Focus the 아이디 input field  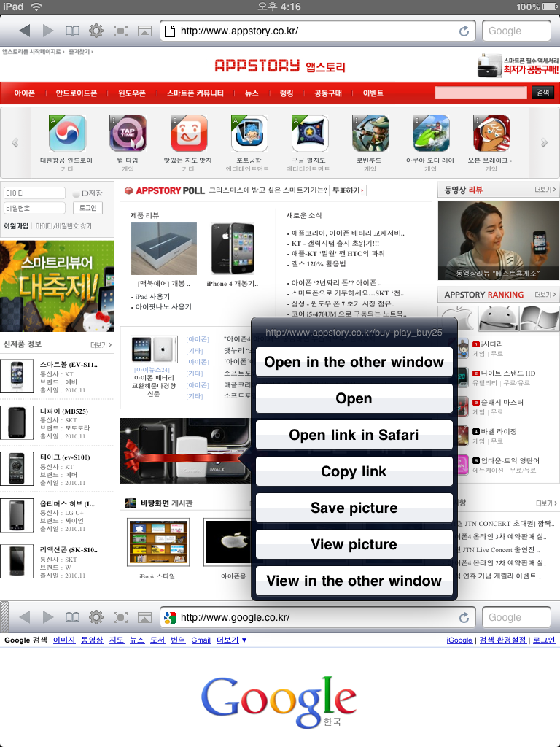tap(34, 193)
